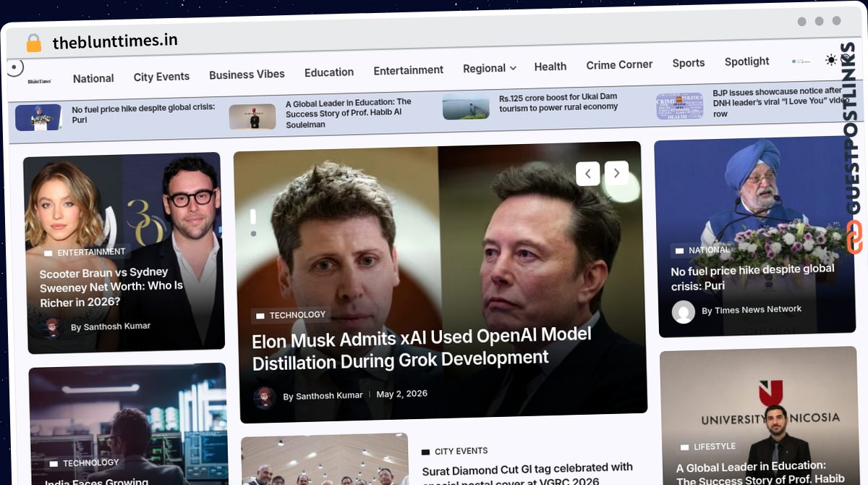Open 'A Global Leader in Education' ticker headline
The height and width of the screenshot is (485, 868).
click(349, 113)
